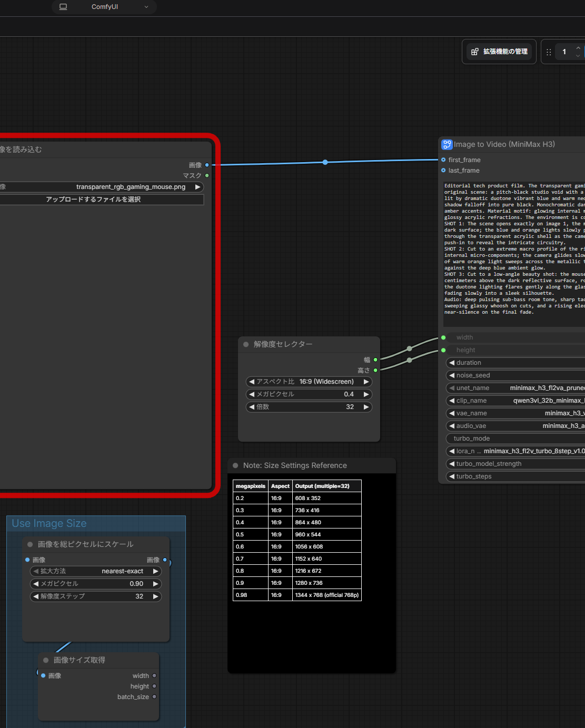Open the vae_name model selector

pyautogui.click(x=516, y=413)
